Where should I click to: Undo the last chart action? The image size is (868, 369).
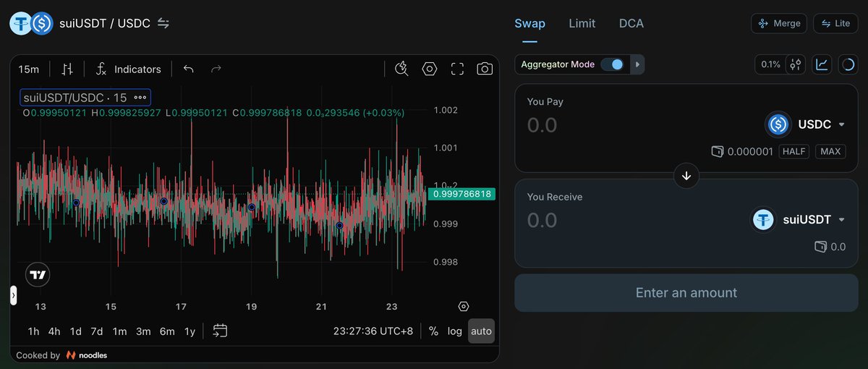tap(189, 69)
